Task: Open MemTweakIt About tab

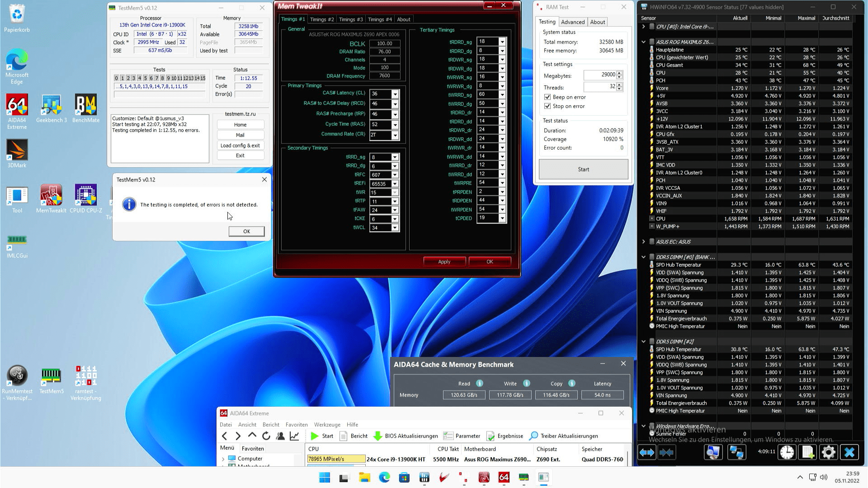Action: tap(404, 19)
